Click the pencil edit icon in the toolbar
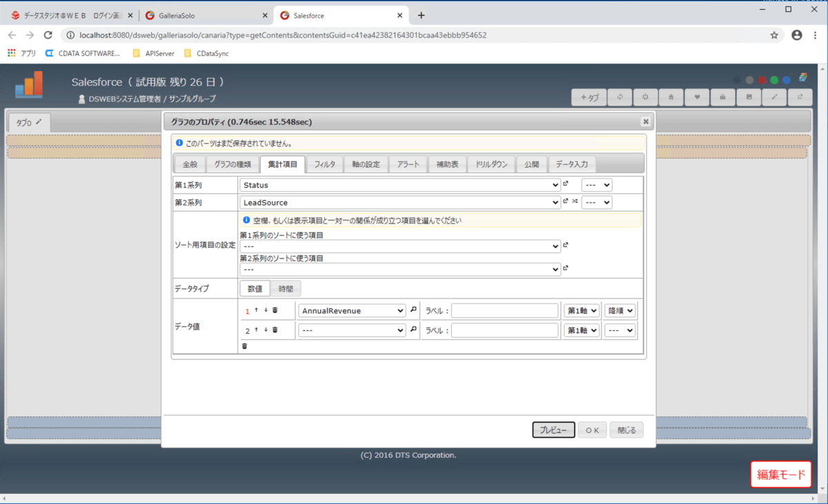The image size is (828, 504). point(774,97)
